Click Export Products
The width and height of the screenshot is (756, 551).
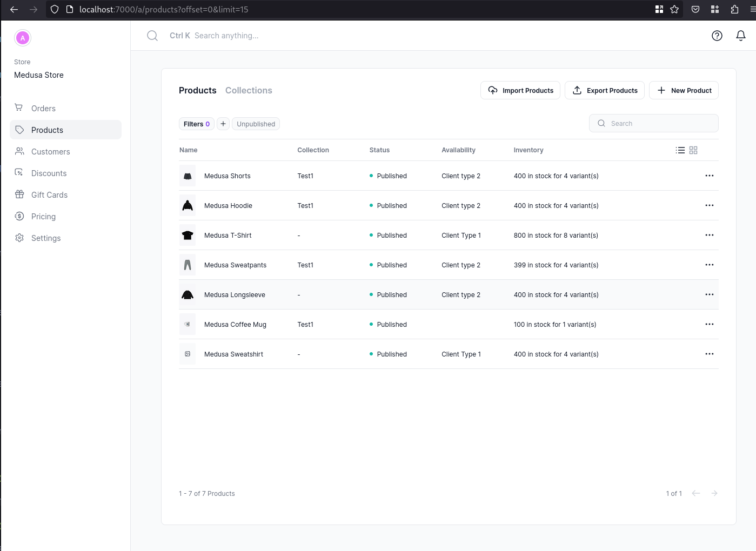click(x=604, y=90)
